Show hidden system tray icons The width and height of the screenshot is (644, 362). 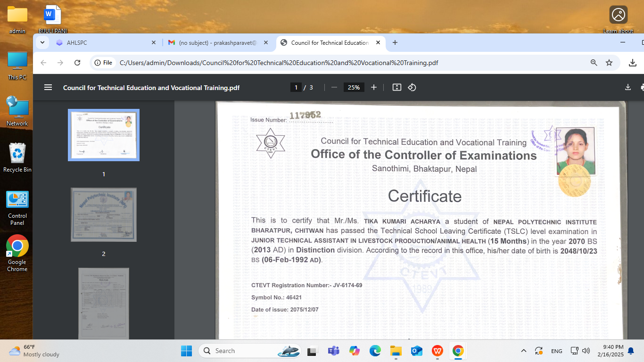tap(523, 351)
